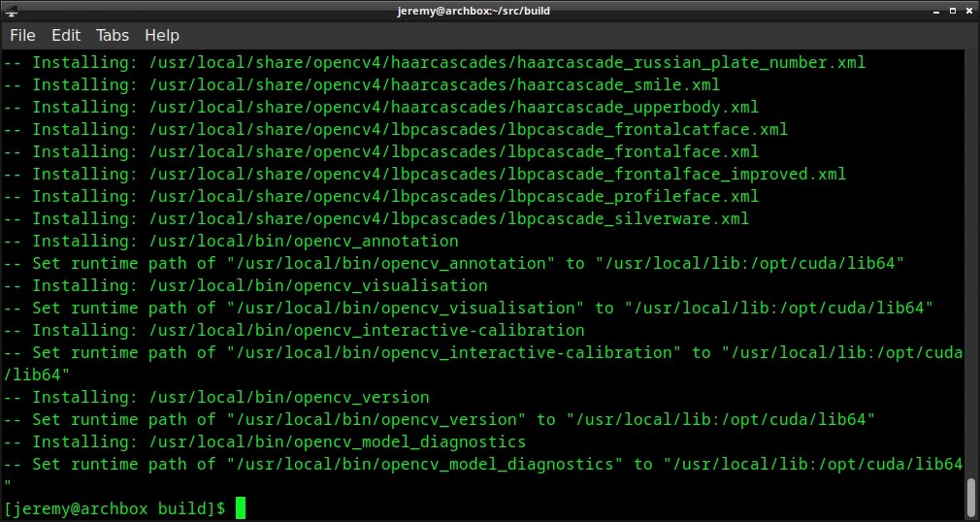Click the 'Installing: /usr/local/bin/opencv_annotation' line
This screenshot has width=980, height=522.
tap(231, 242)
